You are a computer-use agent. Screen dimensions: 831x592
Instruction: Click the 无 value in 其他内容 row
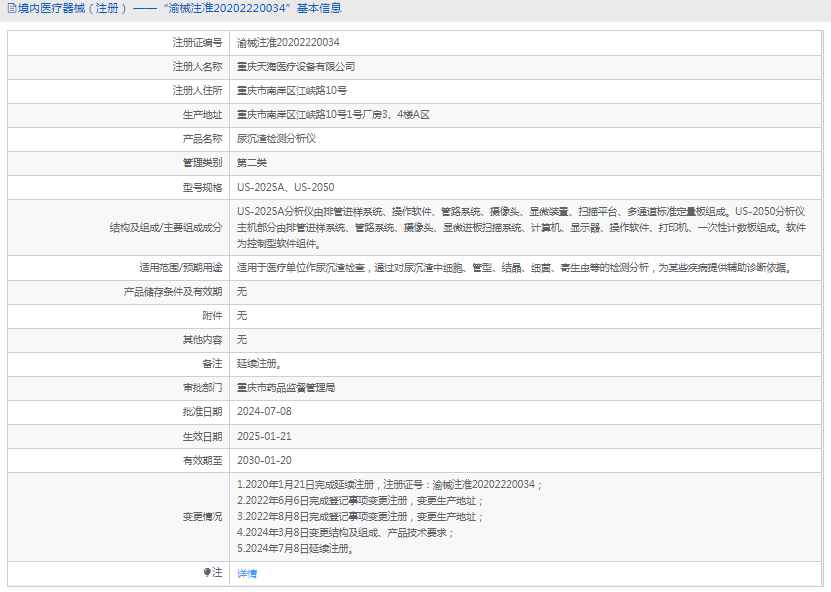[242, 340]
